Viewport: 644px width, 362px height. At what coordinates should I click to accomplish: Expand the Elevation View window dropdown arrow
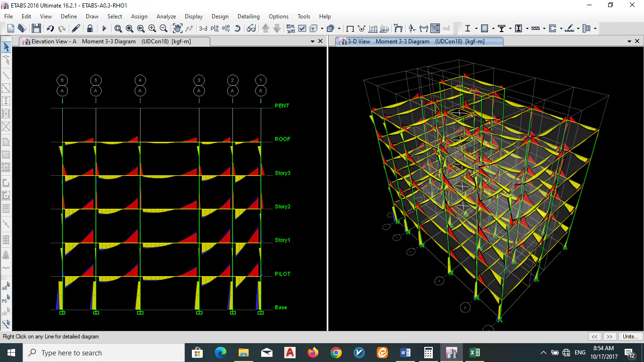click(x=312, y=41)
